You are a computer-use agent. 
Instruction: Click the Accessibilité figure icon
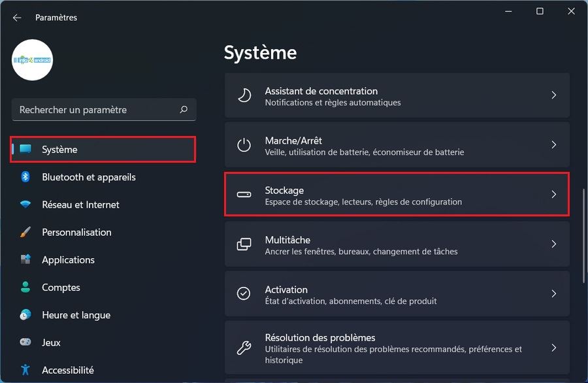25,370
